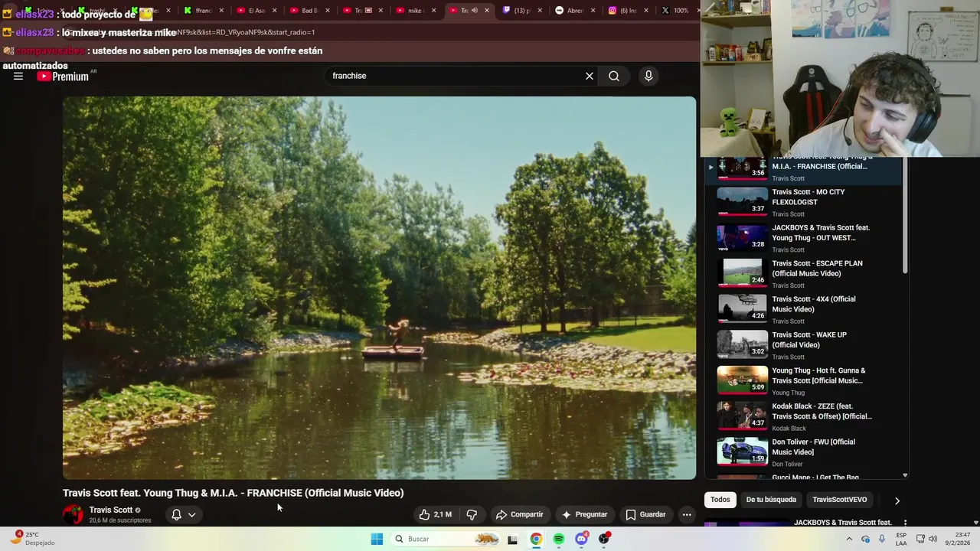Open the OneDrive cloud tray icon

tap(865, 539)
